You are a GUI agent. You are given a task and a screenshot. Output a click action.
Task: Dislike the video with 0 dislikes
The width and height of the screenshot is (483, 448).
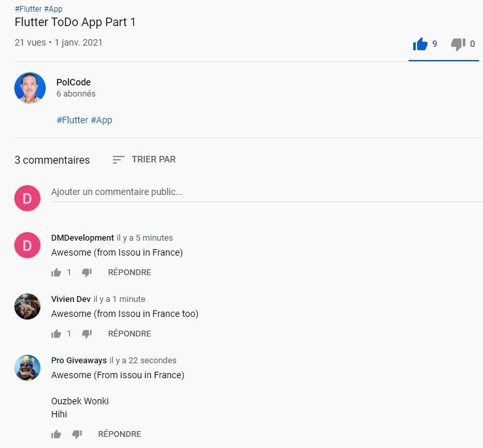pos(458,44)
